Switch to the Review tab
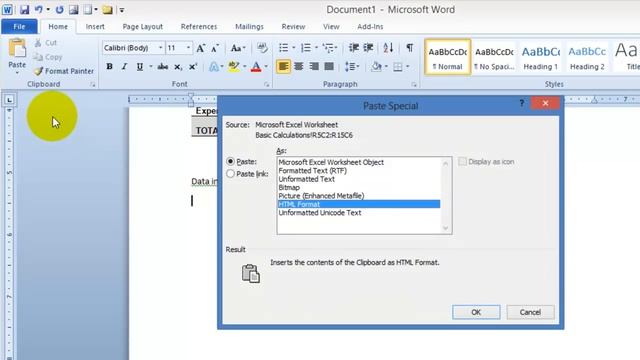The width and height of the screenshot is (640, 360). (x=293, y=27)
